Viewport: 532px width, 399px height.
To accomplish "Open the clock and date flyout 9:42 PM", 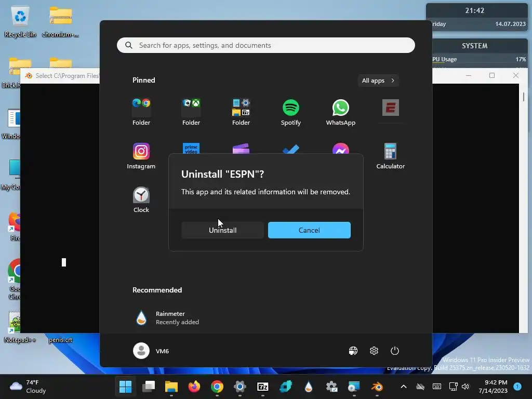I will pos(493,387).
